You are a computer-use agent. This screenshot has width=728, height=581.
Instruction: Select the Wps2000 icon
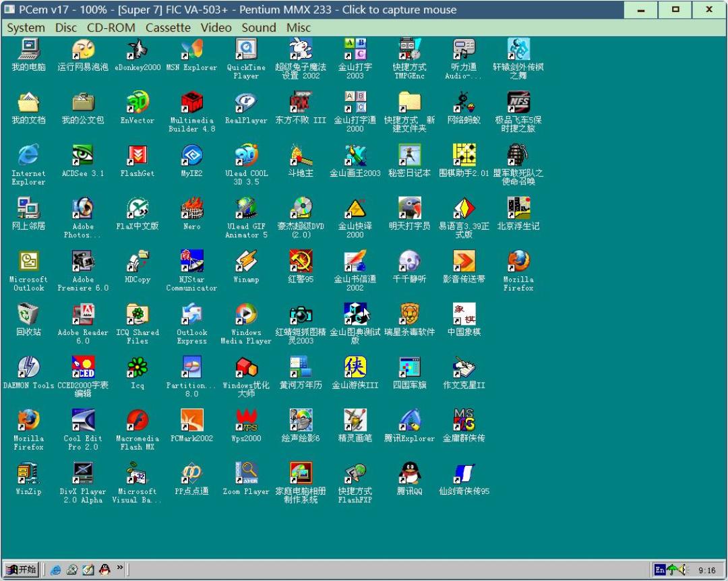click(x=246, y=427)
